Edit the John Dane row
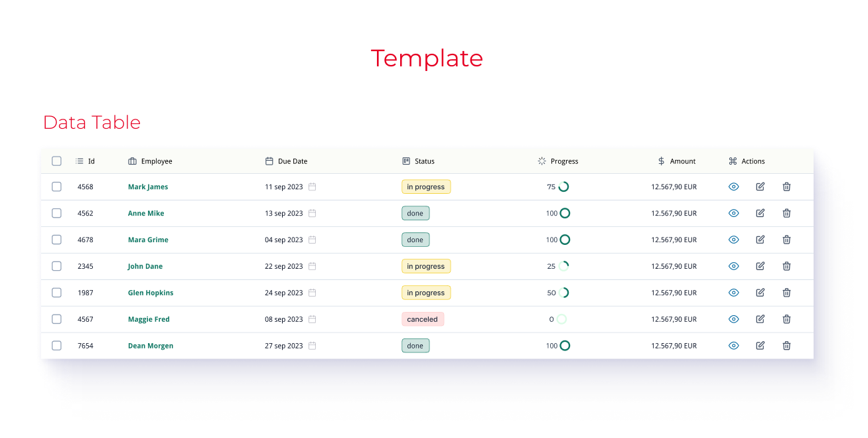Image resolution: width=868 pixels, height=438 pixels. click(x=760, y=266)
